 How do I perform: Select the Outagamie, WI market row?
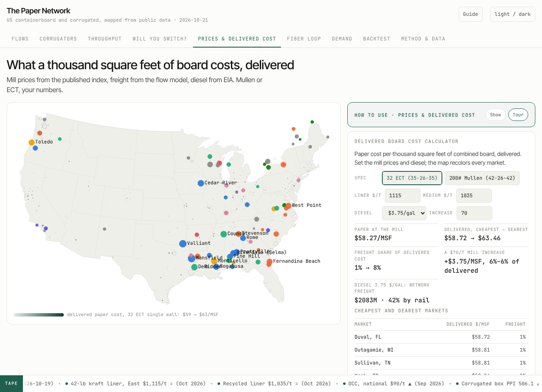(441, 350)
